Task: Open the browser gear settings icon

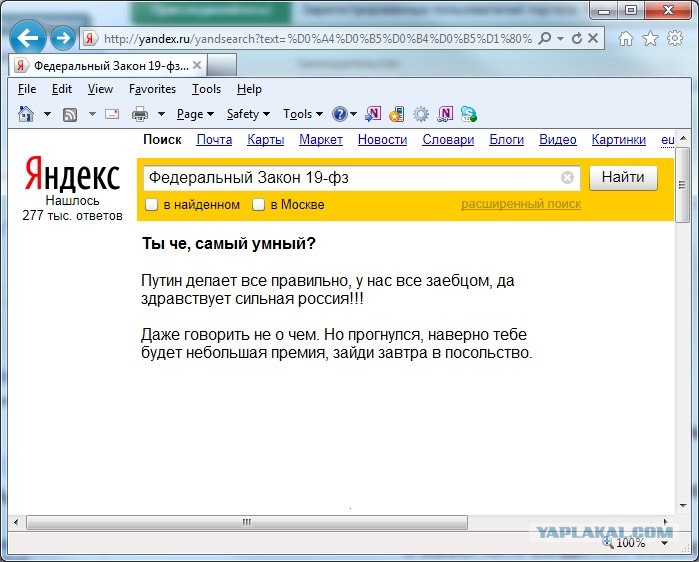Action: [674, 38]
